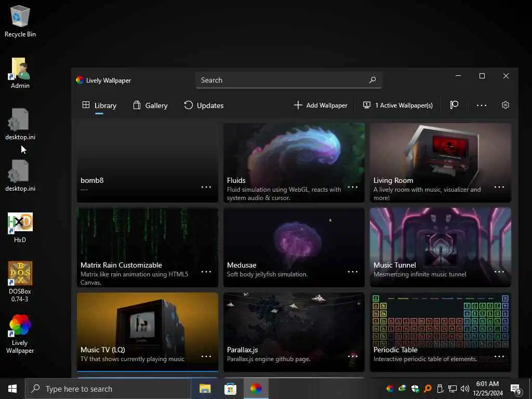This screenshot has height=399, width=532.
Task: Open 1 Active Wallpaper(s) panel
Action: [397, 105]
